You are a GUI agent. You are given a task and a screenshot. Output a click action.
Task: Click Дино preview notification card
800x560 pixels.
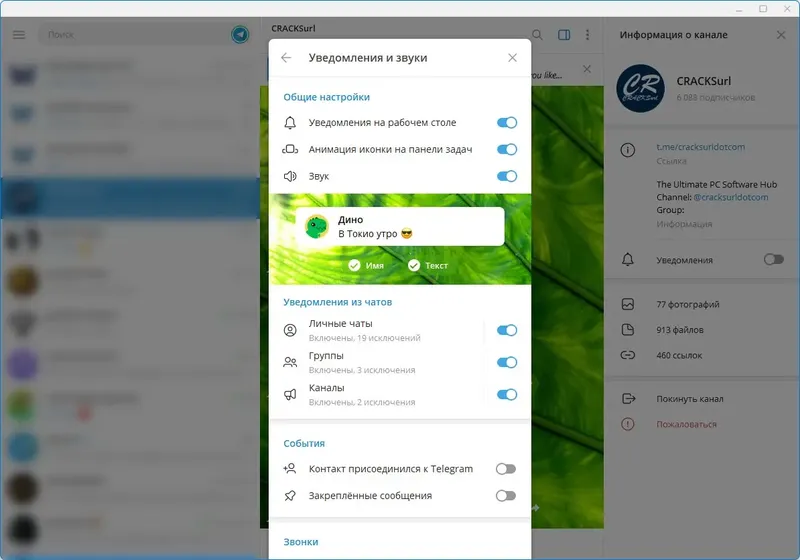400,226
